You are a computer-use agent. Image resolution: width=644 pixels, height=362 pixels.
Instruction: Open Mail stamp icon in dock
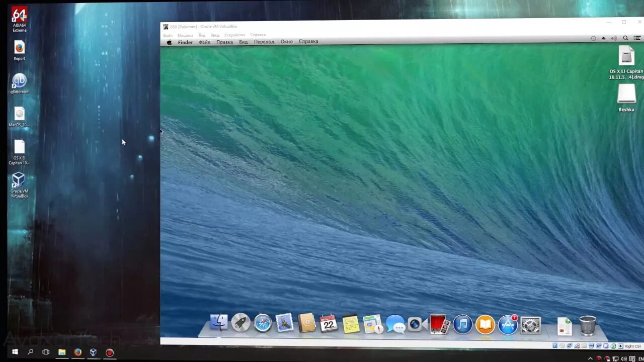tap(285, 323)
